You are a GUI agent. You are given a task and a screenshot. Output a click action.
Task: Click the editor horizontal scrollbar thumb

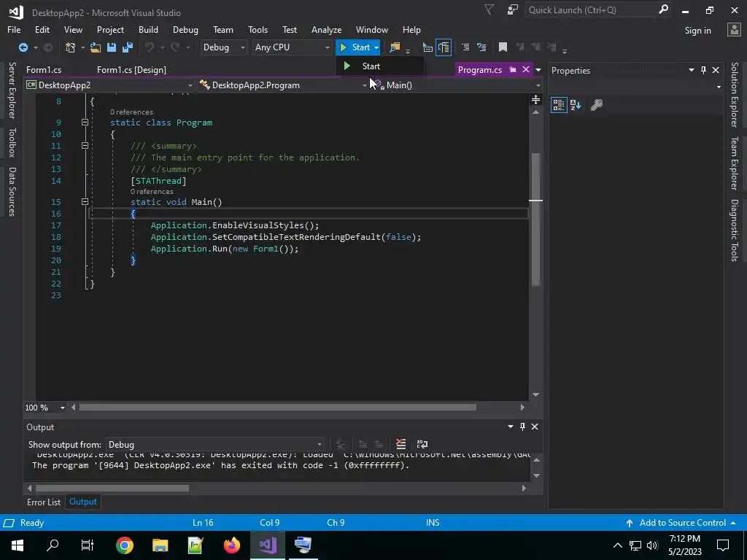[x=278, y=408]
